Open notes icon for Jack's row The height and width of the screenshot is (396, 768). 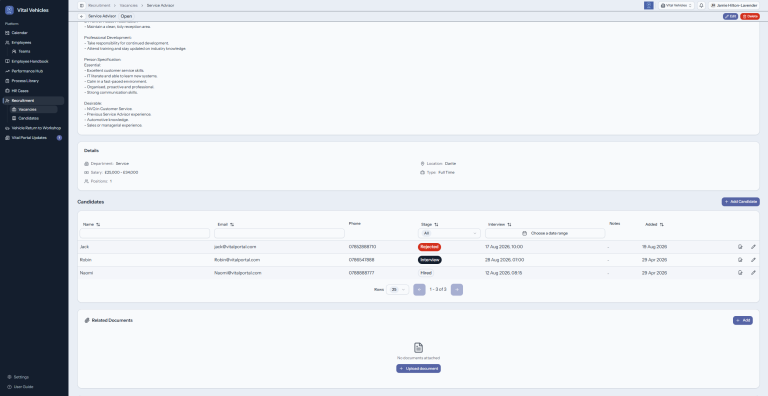(x=740, y=247)
